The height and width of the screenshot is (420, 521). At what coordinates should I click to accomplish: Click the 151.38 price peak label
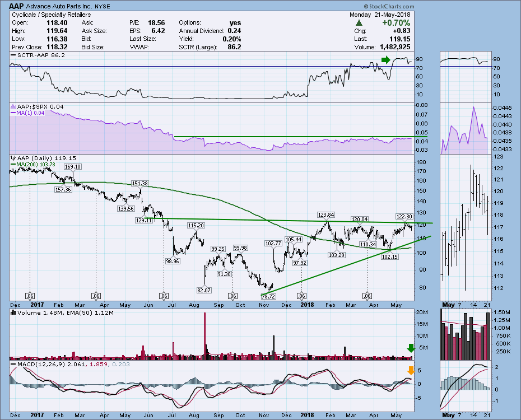point(140,183)
